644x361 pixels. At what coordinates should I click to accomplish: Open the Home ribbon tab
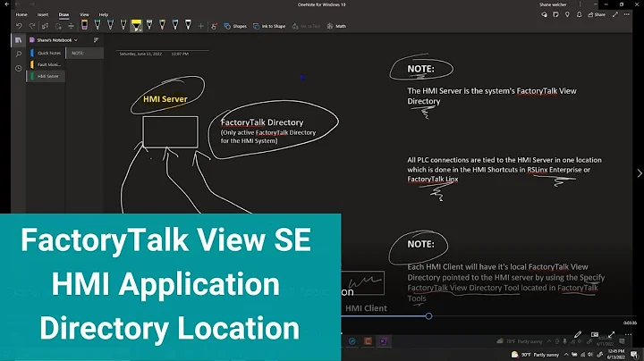tap(21, 15)
